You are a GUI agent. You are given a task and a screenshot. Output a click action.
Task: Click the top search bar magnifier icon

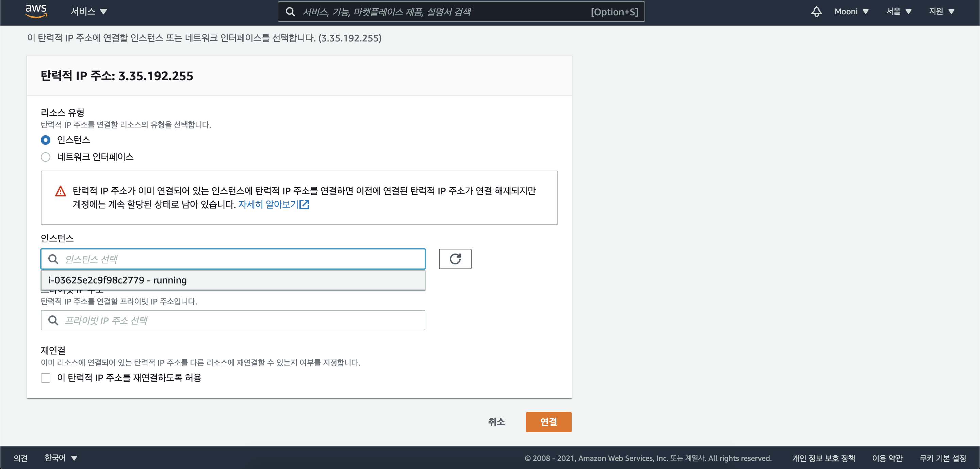click(290, 12)
